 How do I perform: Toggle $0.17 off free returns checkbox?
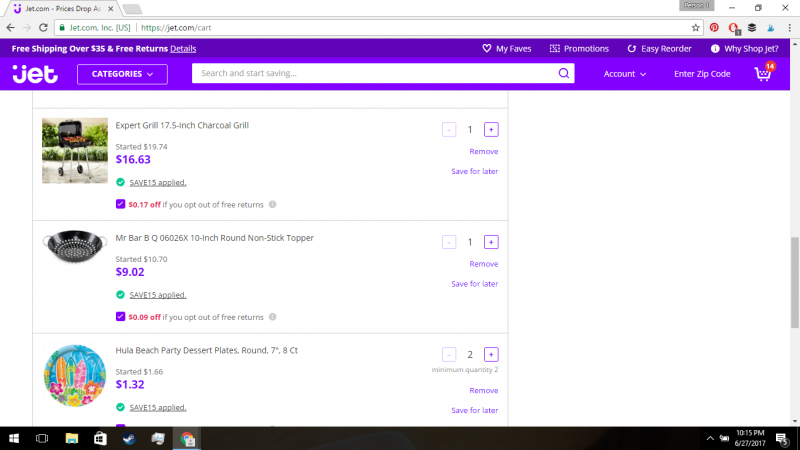pos(120,204)
